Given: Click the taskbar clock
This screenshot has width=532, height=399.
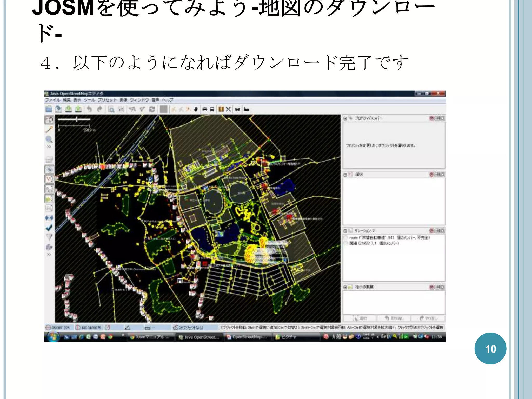Looking at the screenshot, I should (436, 337).
